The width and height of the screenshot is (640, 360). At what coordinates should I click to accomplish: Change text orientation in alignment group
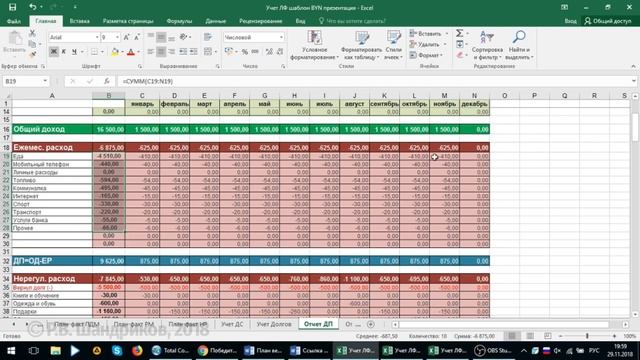(184, 37)
